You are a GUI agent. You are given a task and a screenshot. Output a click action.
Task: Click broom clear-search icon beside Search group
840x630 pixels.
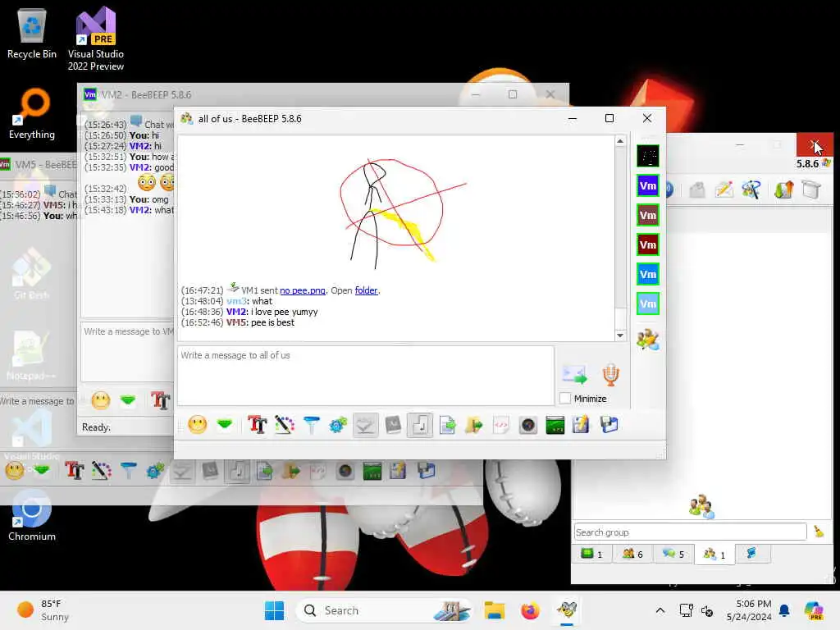click(819, 532)
